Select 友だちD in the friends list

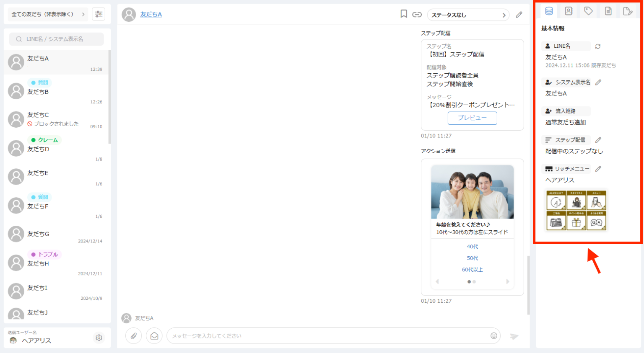(56, 149)
